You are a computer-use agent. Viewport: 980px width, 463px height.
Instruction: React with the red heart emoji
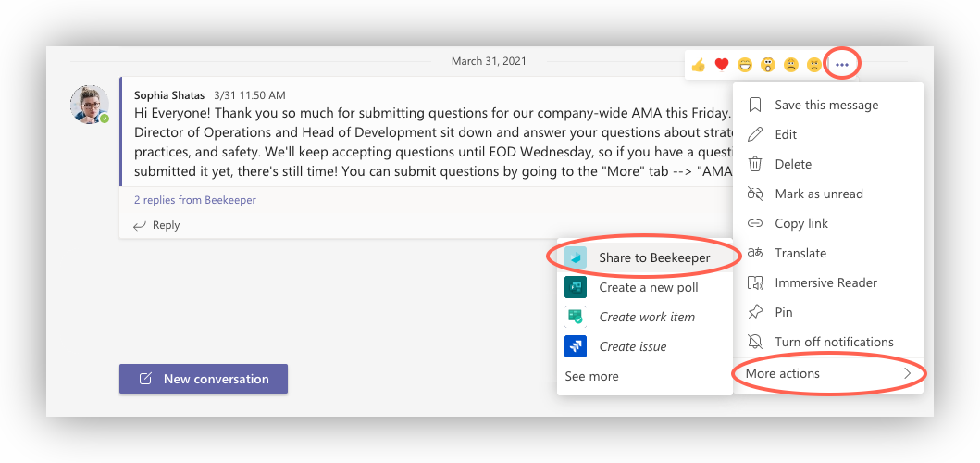722,65
